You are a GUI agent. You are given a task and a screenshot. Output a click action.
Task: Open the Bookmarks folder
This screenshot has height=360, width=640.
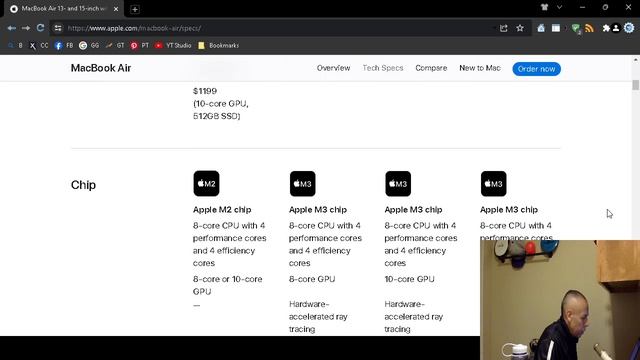[x=219, y=45]
